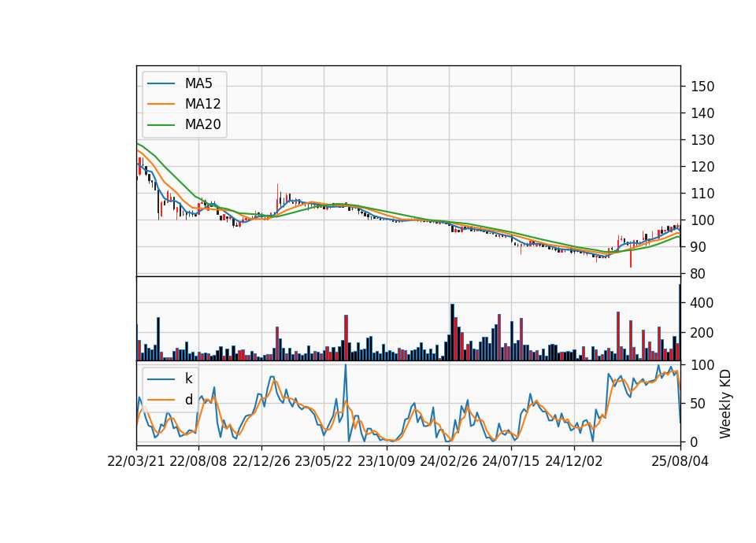Click the tallest volume bar at the chart's right edge
This screenshot has width=756, height=543.
[680, 323]
